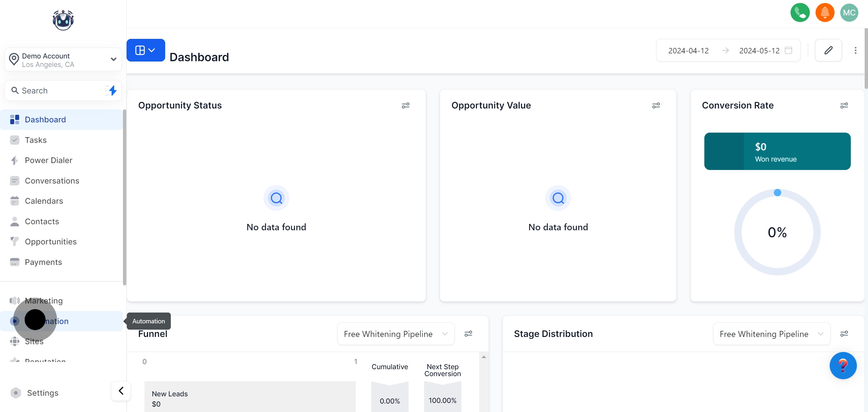The image size is (868, 412).
Task: Click the pencil icon to edit the dashboard
Action: 828,50
